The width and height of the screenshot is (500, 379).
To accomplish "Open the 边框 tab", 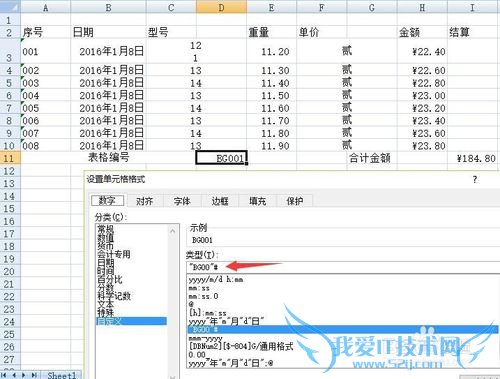I will click(x=220, y=201).
